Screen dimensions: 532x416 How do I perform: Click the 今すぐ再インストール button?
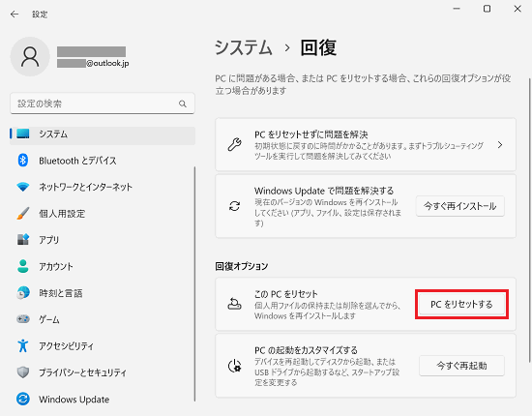coord(460,206)
